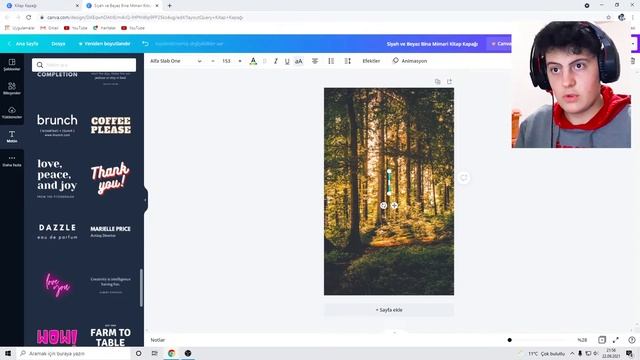Toggle italic text formatting

(276, 61)
